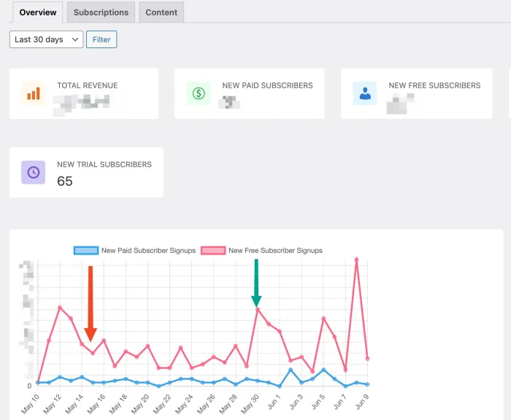
Task: Toggle the New Paid Subscriber Signups legend
Action: 135,250
